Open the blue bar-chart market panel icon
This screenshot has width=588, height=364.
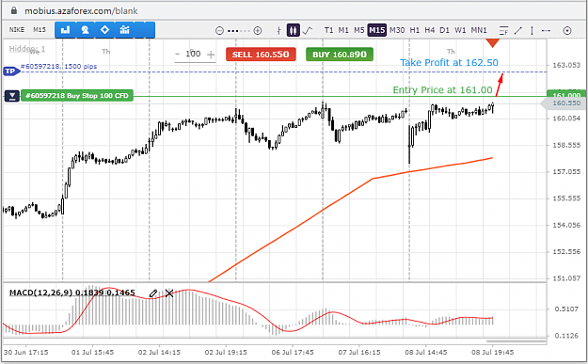click(x=65, y=29)
